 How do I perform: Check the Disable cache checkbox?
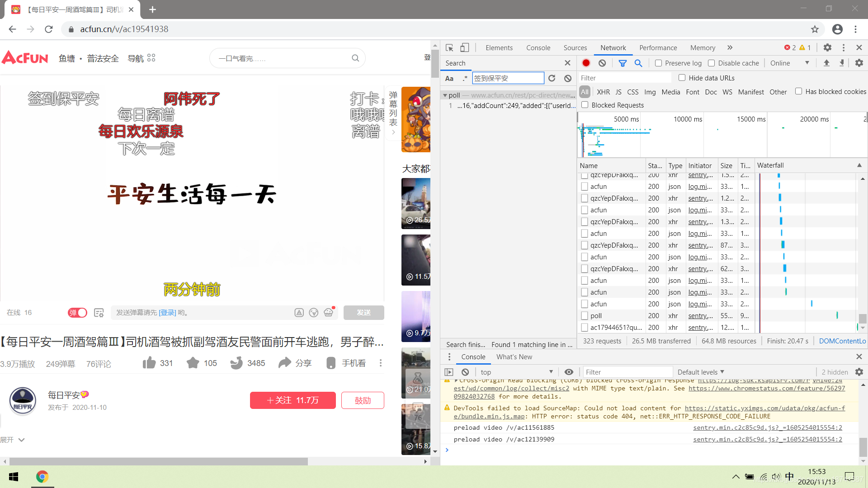click(x=711, y=63)
